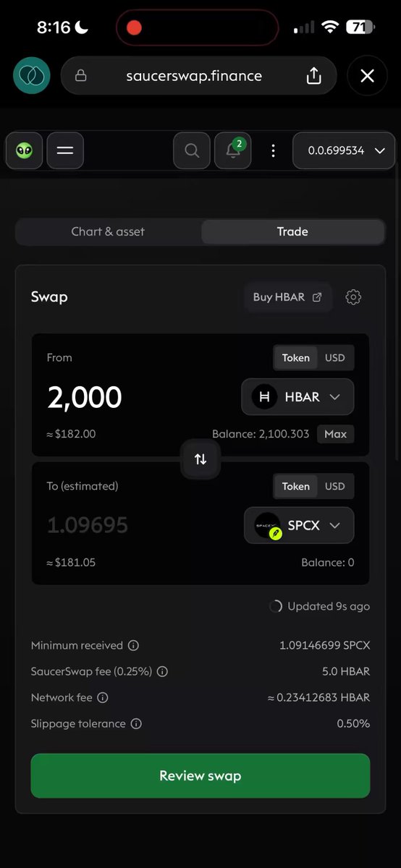View notifications bell with badge
The height and width of the screenshot is (868, 401).
tap(233, 150)
